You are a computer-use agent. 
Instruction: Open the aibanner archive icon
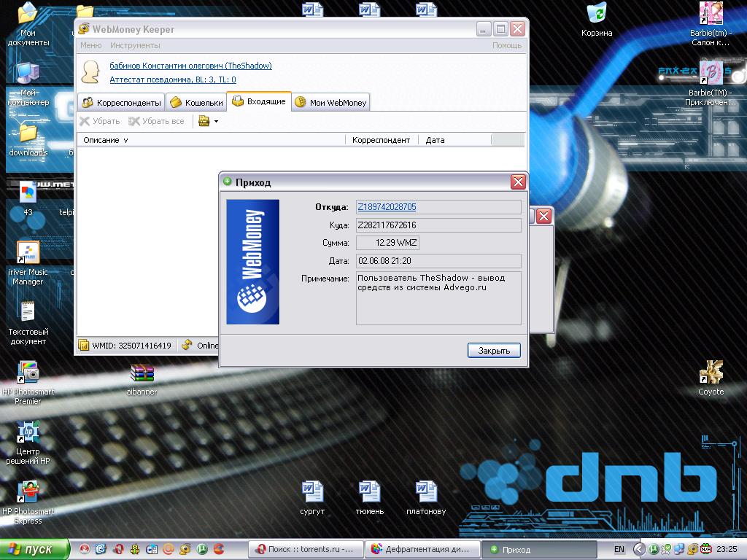tap(142, 379)
